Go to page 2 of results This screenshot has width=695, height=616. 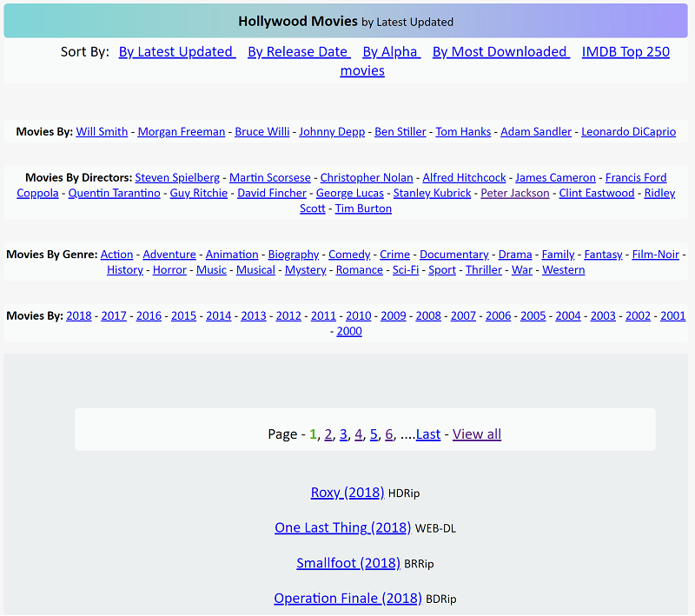point(328,434)
